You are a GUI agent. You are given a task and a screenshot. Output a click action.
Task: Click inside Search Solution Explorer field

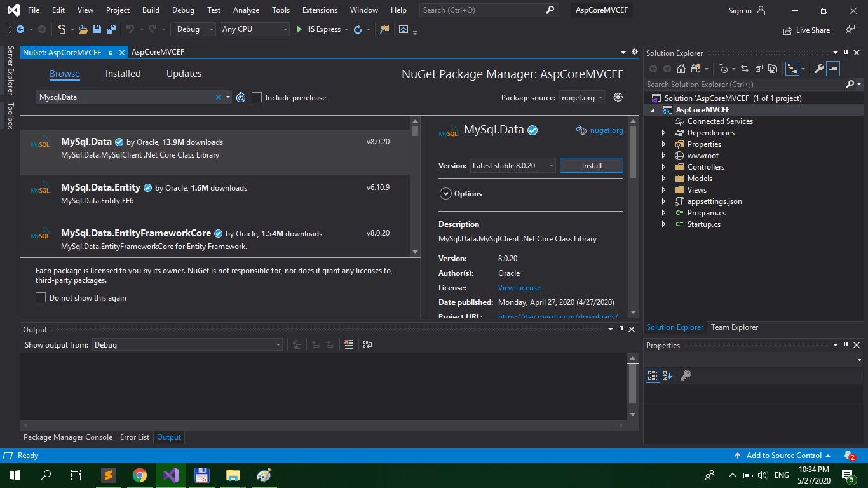[x=743, y=84]
